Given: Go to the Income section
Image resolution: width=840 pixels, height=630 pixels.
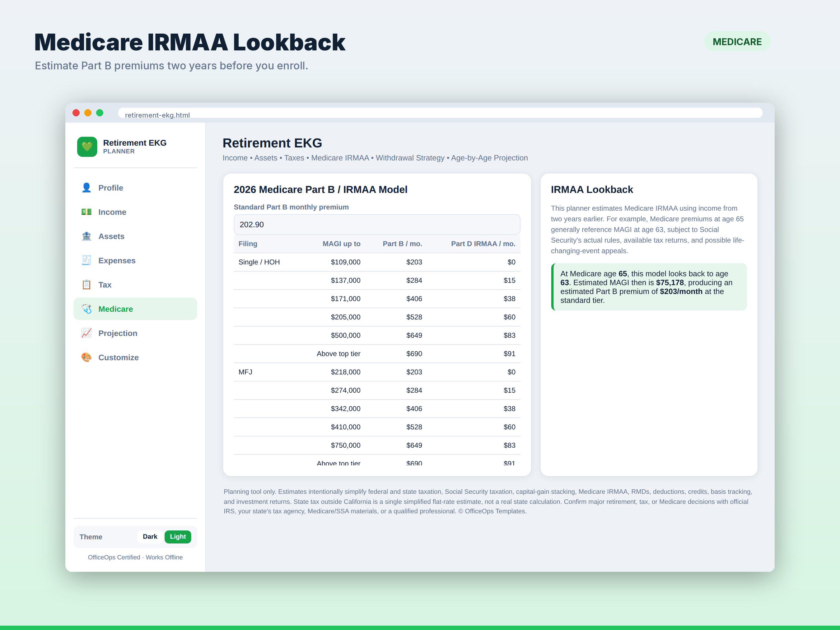Looking at the screenshot, I should click(135, 212).
